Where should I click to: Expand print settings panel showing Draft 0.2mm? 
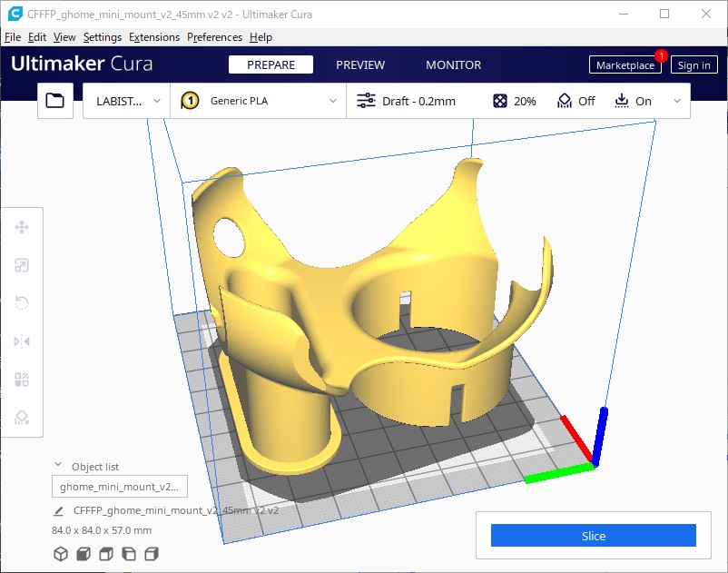tap(517, 101)
